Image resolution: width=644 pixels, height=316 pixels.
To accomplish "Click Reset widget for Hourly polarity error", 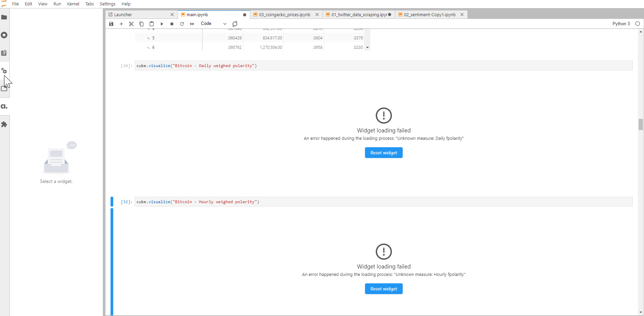I will pyautogui.click(x=384, y=289).
